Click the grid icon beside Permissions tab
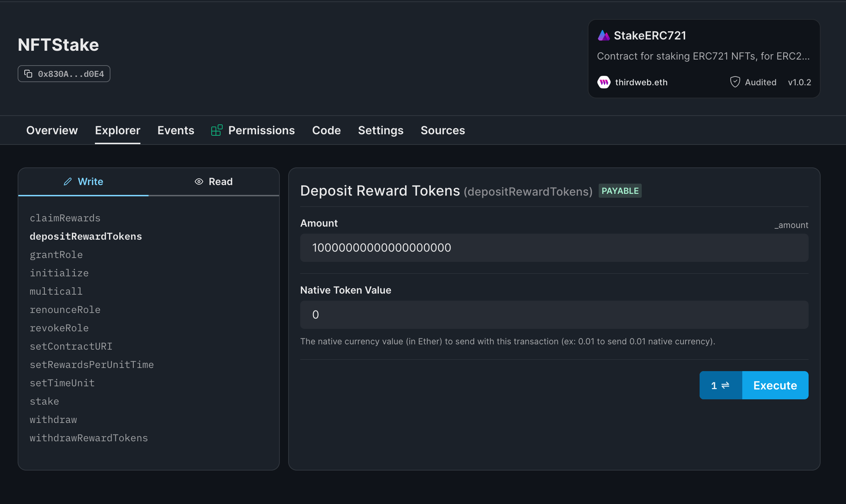The width and height of the screenshot is (846, 504). 216,130
